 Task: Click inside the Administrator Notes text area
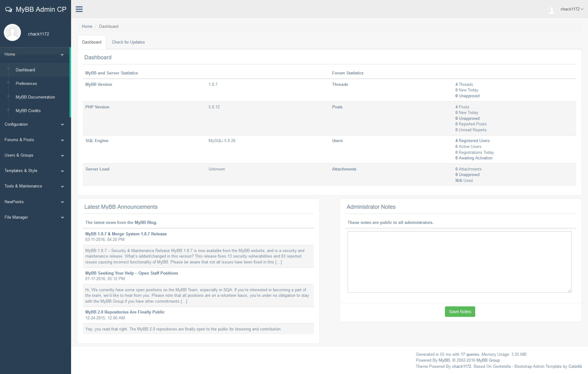click(459, 262)
